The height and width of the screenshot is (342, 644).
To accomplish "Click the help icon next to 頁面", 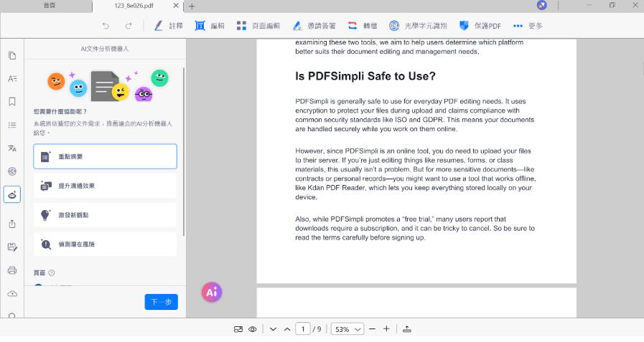I will (52, 272).
